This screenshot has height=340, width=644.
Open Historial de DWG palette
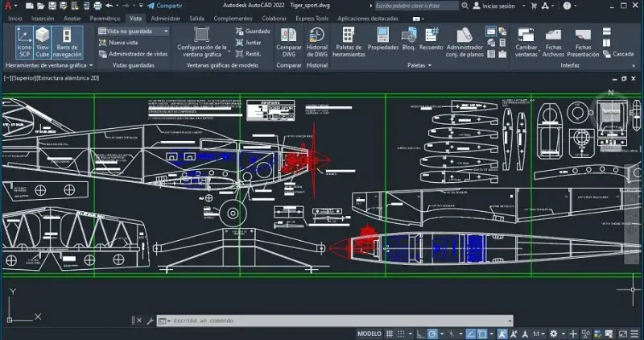[x=316, y=43]
